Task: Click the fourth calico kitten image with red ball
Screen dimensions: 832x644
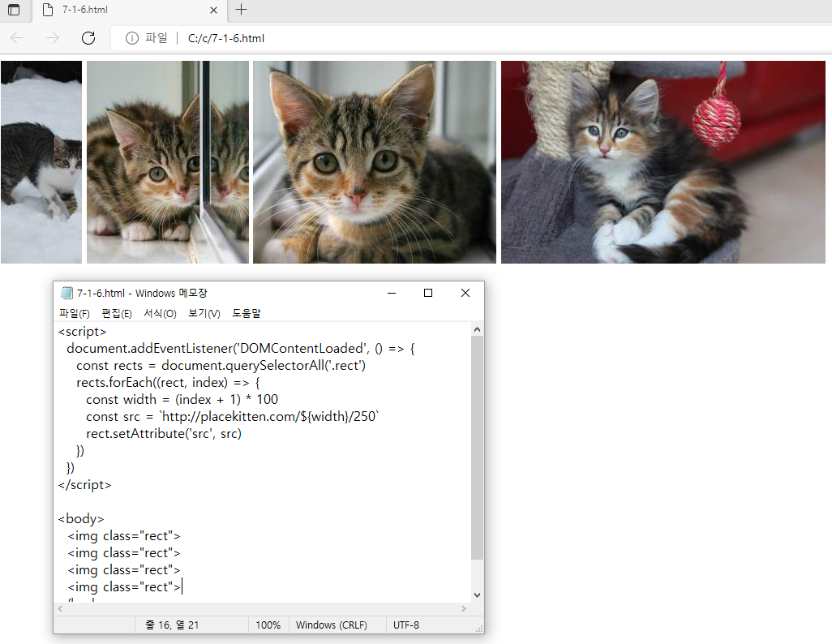Action: point(663,162)
